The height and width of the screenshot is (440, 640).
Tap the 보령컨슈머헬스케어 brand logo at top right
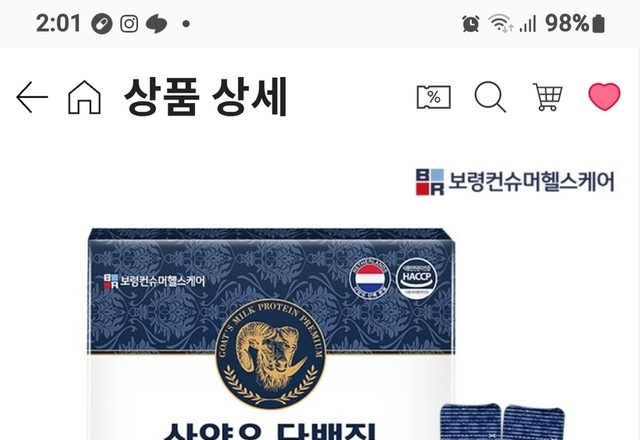pos(515,182)
